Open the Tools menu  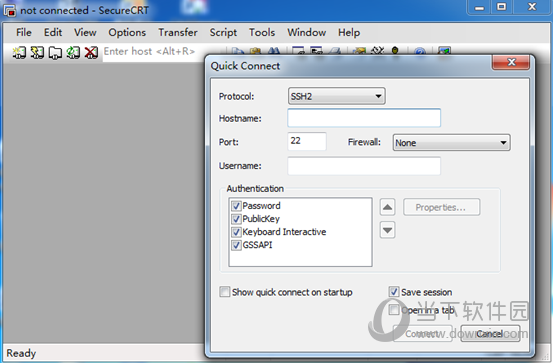(262, 32)
